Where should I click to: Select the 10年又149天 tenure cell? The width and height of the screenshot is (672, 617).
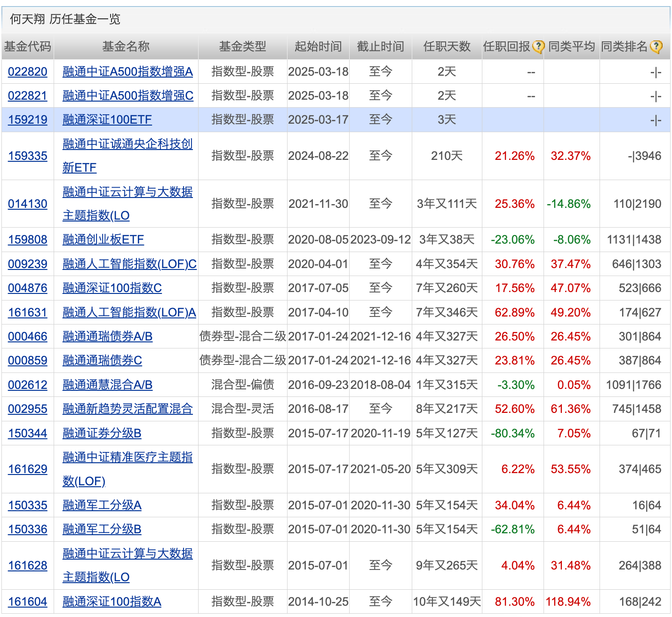(x=447, y=601)
